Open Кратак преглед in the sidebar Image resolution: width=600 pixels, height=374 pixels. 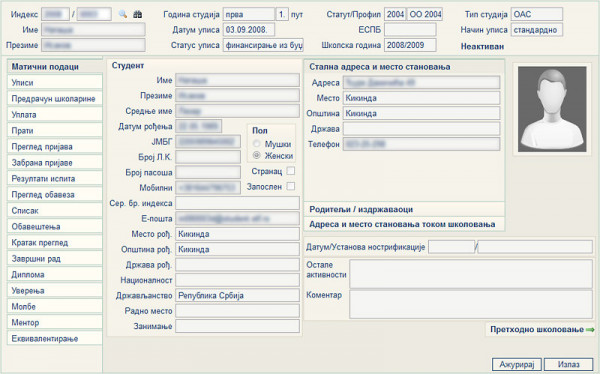click(55, 243)
